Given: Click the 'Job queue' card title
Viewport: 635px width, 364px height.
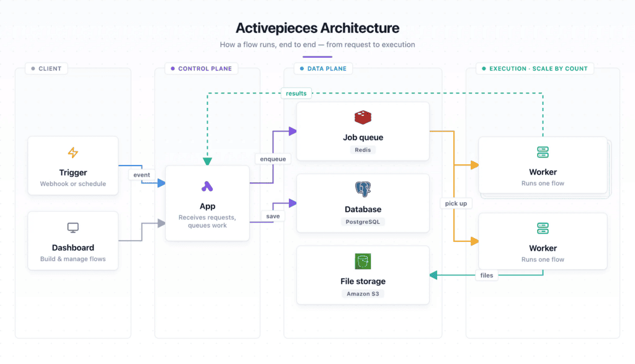Looking at the screenshot, I should (x=363, y=137).
